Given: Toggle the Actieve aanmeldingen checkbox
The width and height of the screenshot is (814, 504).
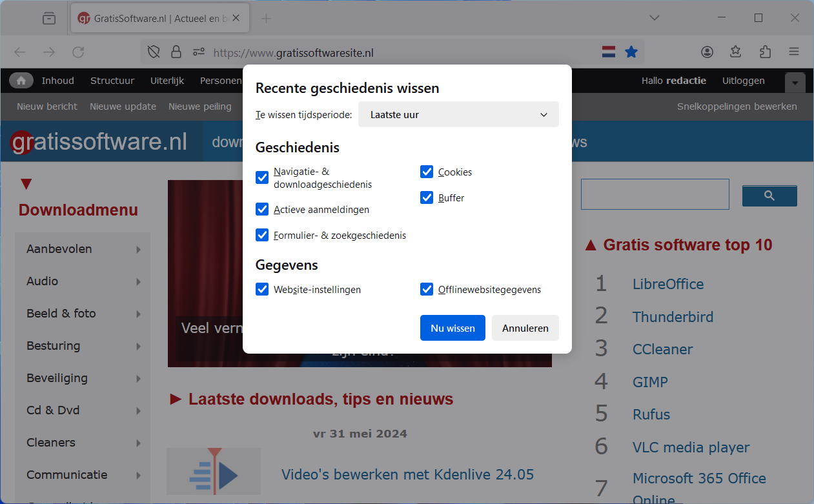Looking at the screenshot, I should pos(262,209).
